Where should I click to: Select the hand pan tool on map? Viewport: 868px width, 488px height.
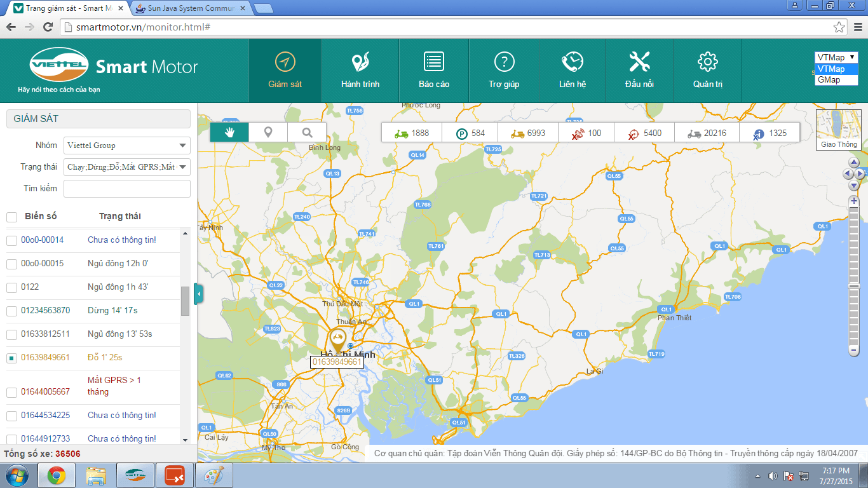229,132
